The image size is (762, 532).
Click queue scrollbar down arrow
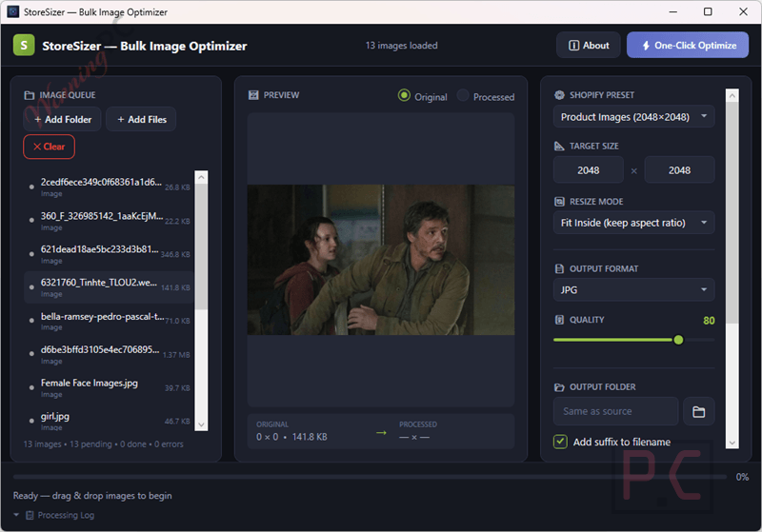coord(201,424)
